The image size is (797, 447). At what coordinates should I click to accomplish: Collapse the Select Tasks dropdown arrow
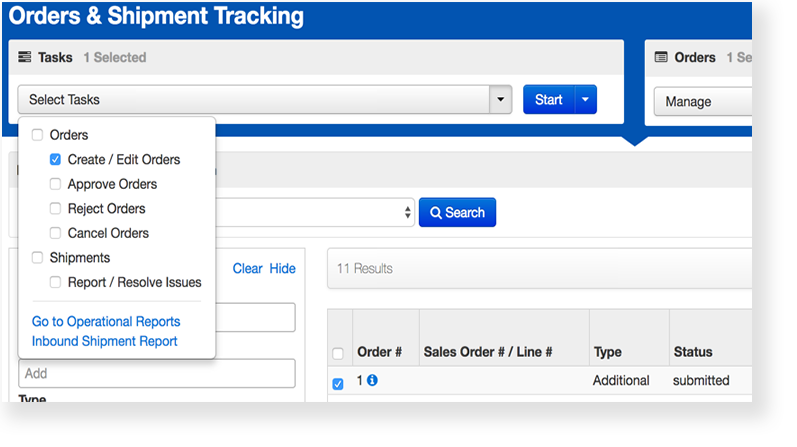(500, 100)
